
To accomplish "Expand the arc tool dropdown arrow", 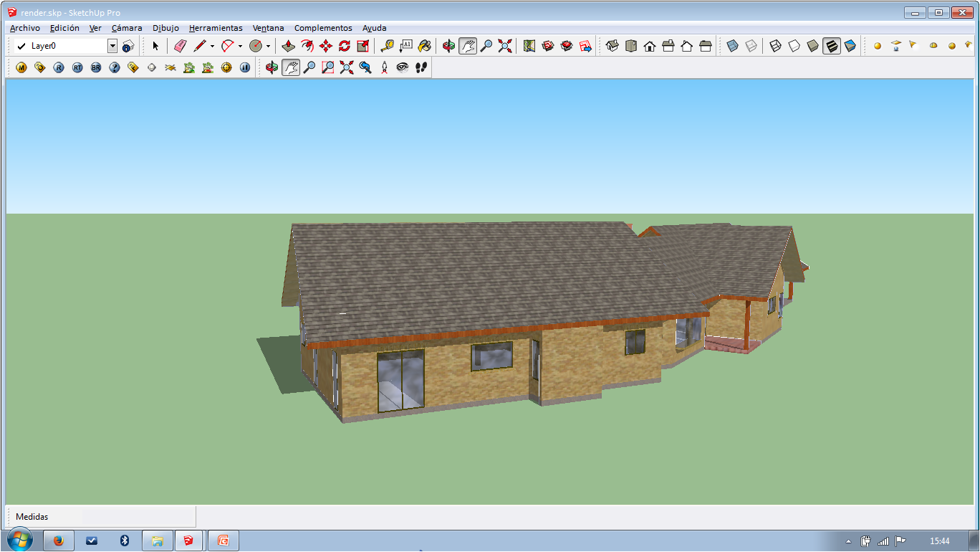I will pyautogui.click(x=240, y=46).
